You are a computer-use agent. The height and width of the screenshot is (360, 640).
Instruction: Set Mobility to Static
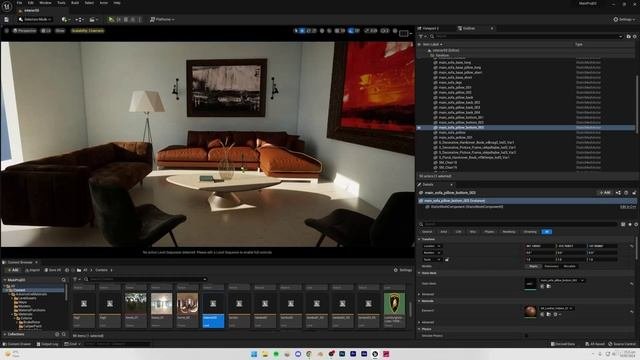[533, 266]
